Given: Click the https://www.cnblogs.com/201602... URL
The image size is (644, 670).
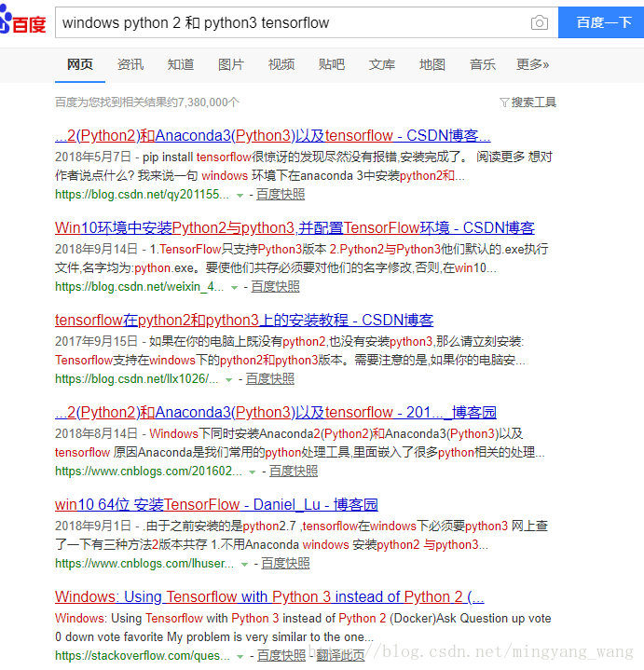Looking at the screenshot, I should click(x=148, y=472).
